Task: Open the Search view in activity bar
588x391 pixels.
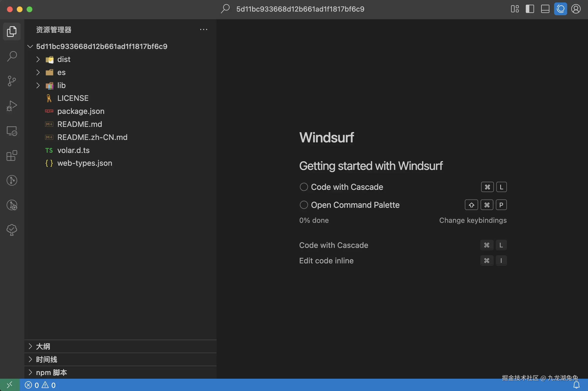Action: (x=12, y=56)
